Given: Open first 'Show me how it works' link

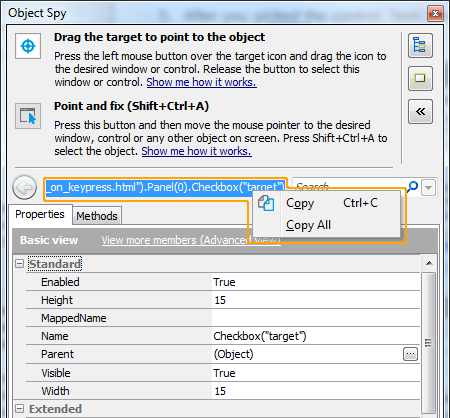Looking at the screenshot, I should click(x=201, y=82).
